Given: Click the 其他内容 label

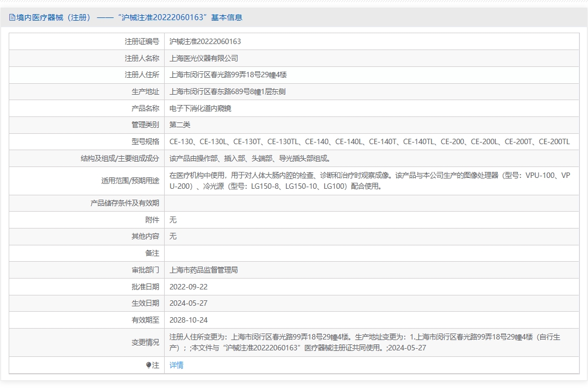Looking at the screenshot, I should tap(145, 236).
